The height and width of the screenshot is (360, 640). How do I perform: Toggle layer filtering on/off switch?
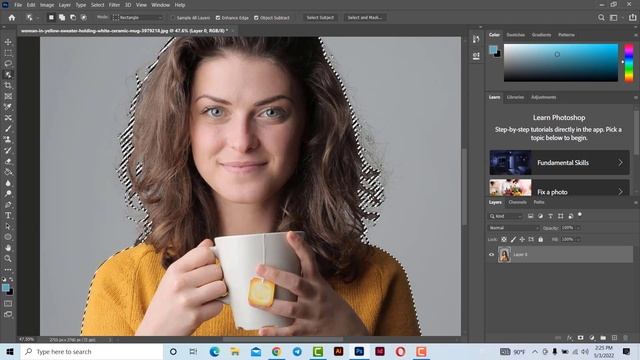580,215
